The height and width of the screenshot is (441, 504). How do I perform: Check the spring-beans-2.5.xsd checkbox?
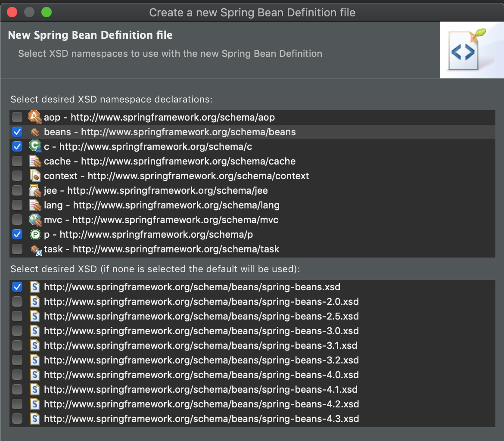[x=17, y=316]
